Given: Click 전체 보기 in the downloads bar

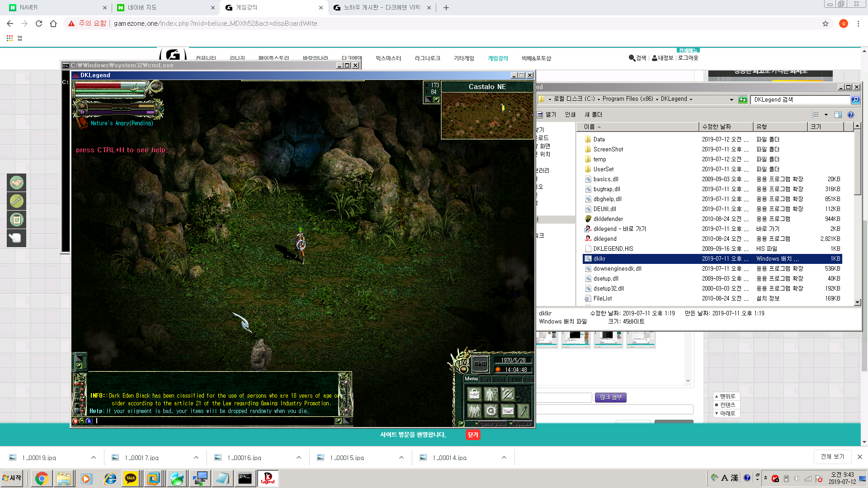Looking at the screenshot, I should pyautogui.click(x=832, y=457).
